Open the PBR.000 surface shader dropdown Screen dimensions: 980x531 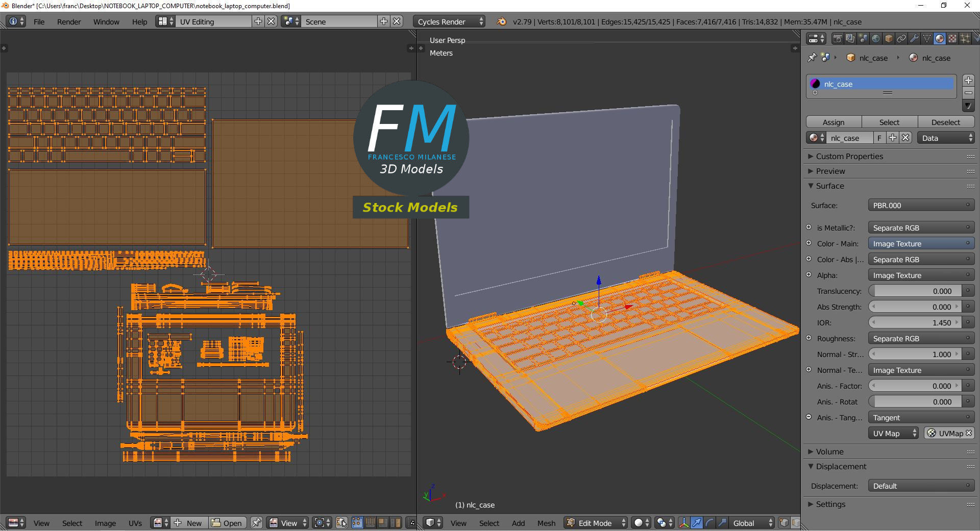pos(921,205)
